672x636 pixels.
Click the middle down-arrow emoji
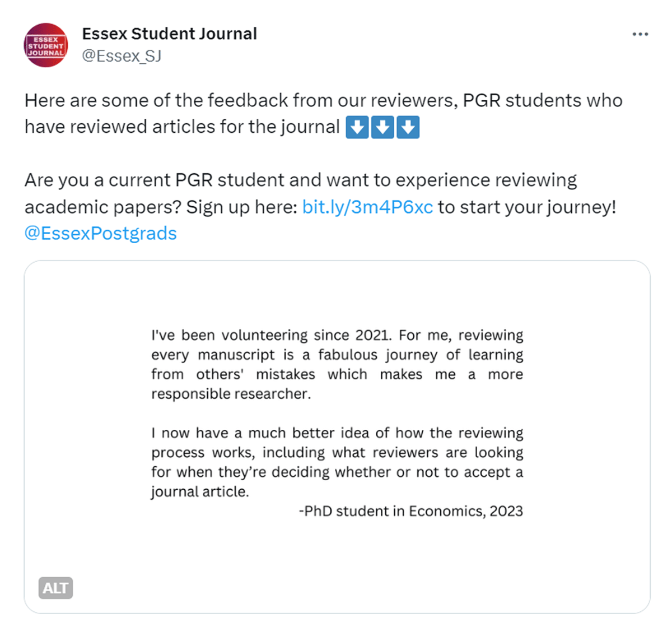[x=382, y=127]
